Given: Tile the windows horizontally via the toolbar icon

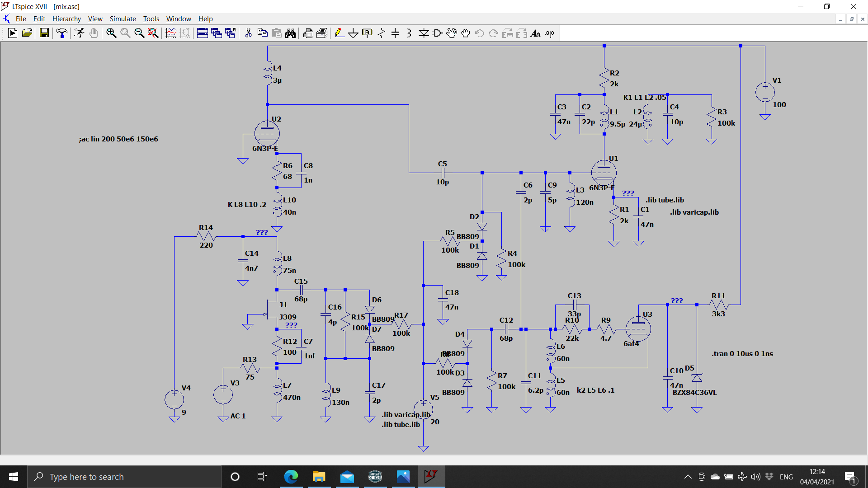Looking at the screenshot, I should 203,33.
